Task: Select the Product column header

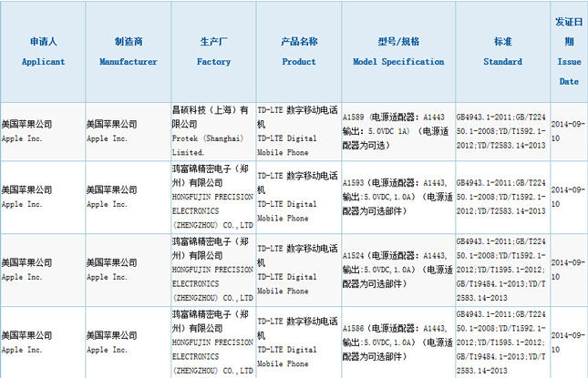Action: (x=298, y=51)
